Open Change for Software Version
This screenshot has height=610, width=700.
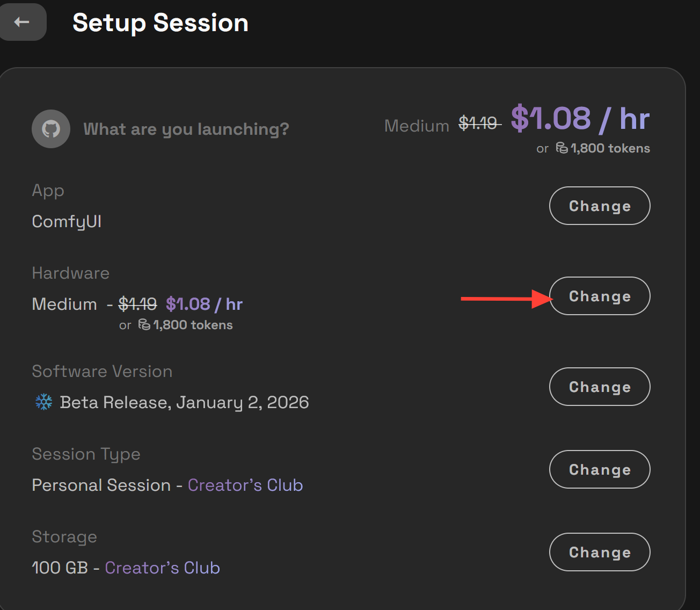click(x=599, y=387)
